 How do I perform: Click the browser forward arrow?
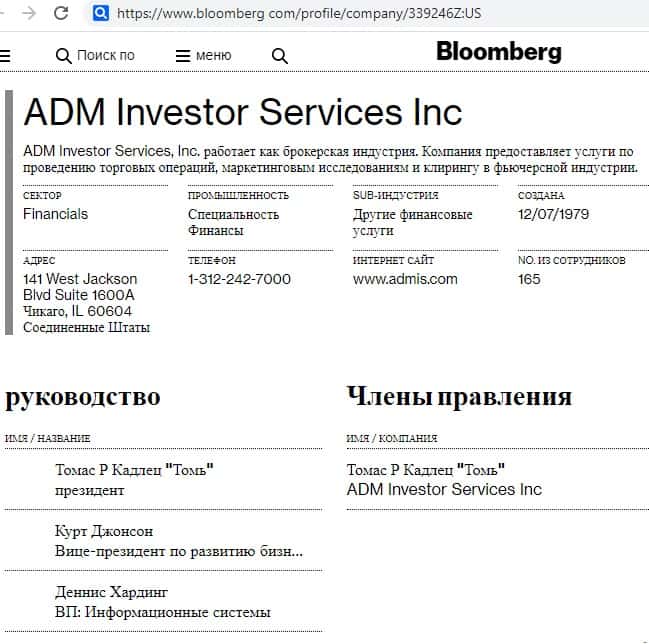coord(29,13)
